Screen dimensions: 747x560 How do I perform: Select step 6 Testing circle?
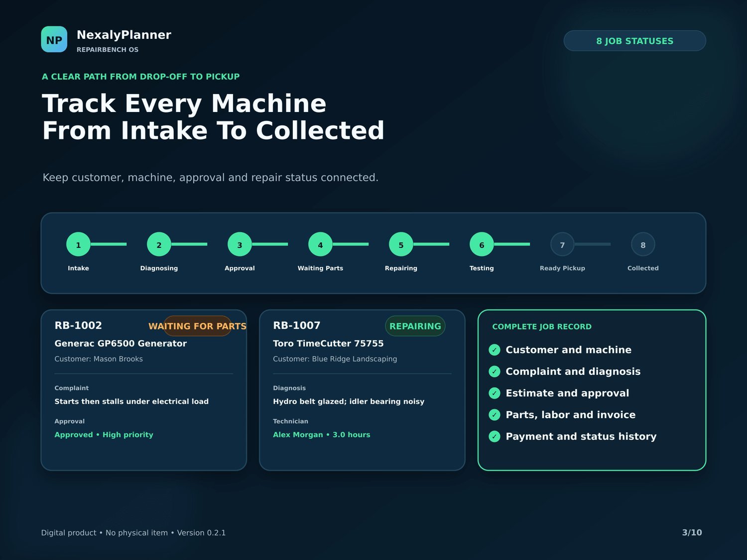pos(482,244)
